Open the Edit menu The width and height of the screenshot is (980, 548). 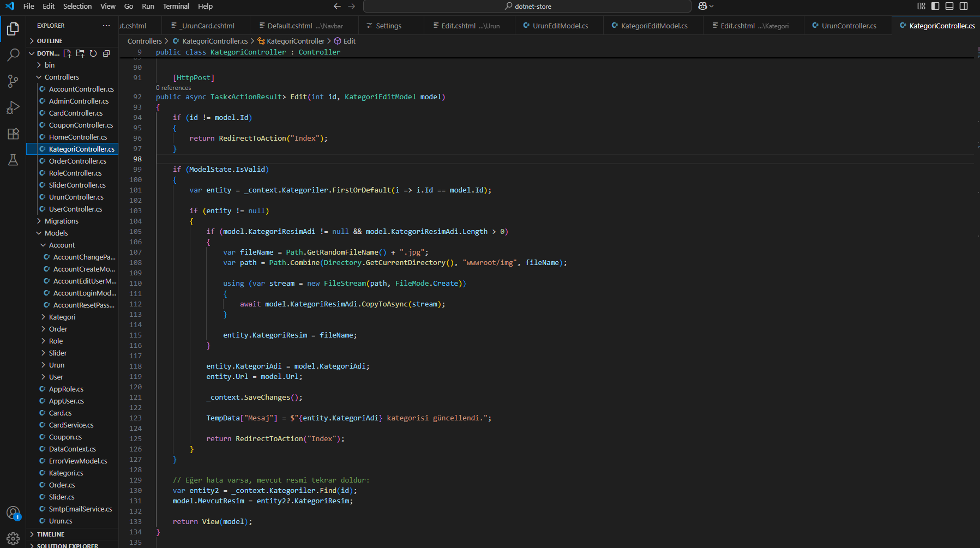49,6
